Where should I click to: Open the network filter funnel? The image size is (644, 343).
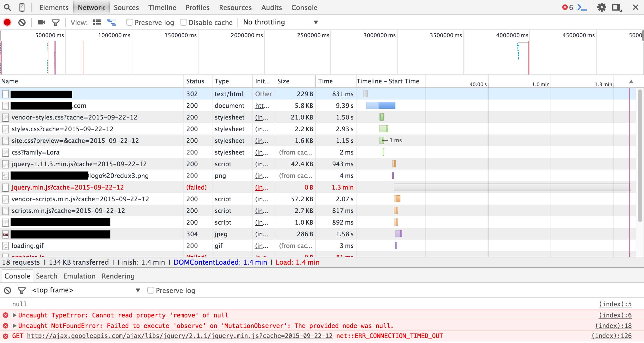coord(56,23)
